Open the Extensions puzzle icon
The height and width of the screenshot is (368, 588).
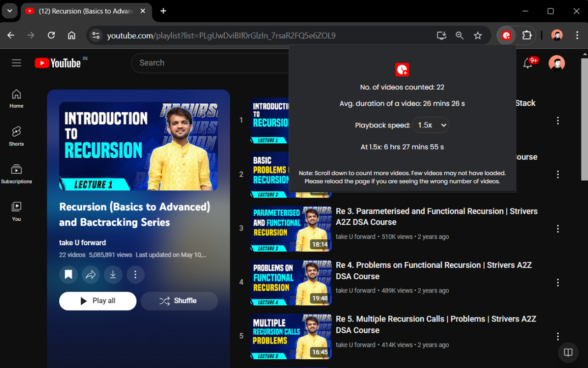(x=527, y=35)
